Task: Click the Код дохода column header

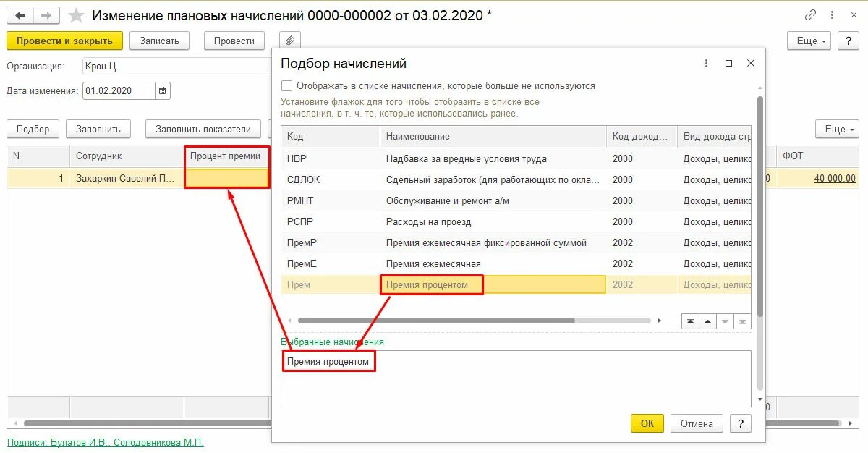Action: [642, 137]
